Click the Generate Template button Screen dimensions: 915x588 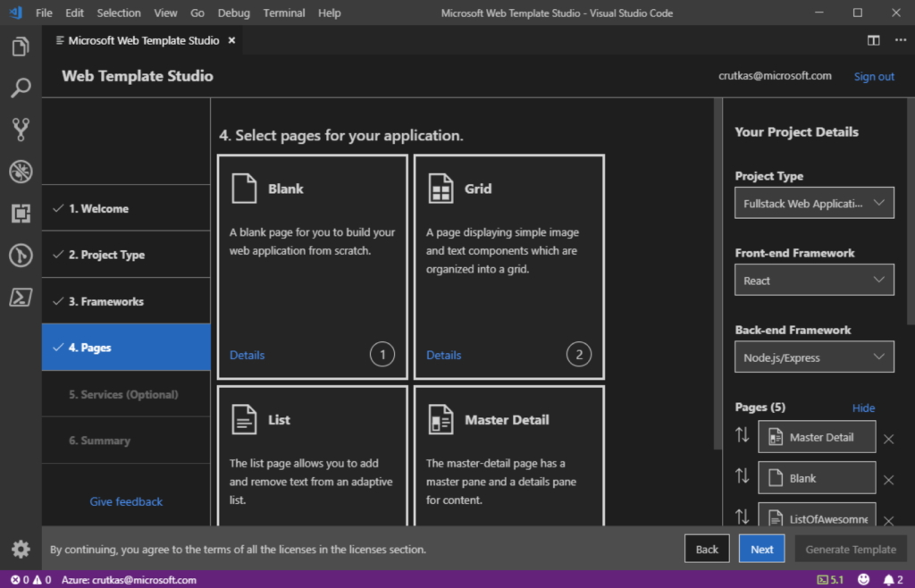pos(851,549)
